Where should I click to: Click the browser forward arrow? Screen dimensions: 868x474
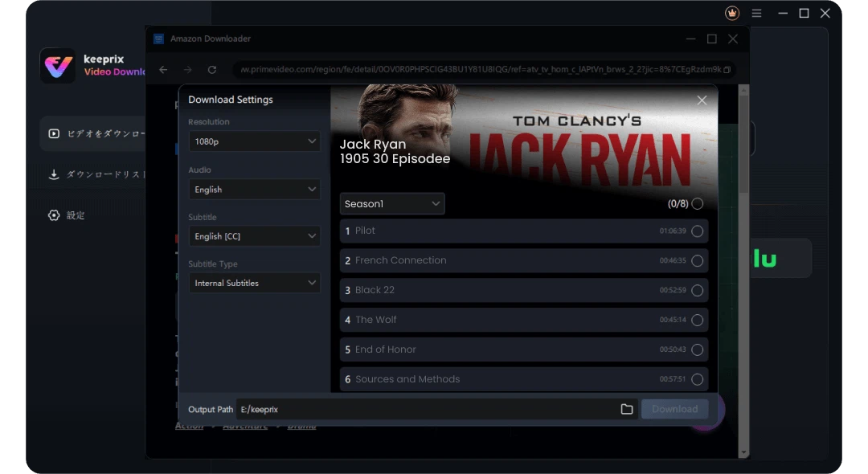click(187, 70)
